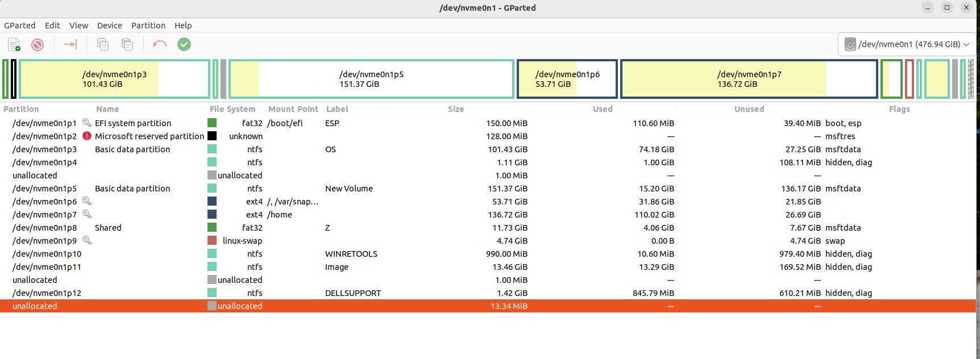Click the /boot/efi mount point cell
Screen dimensions: 980x359
[285, 123]
